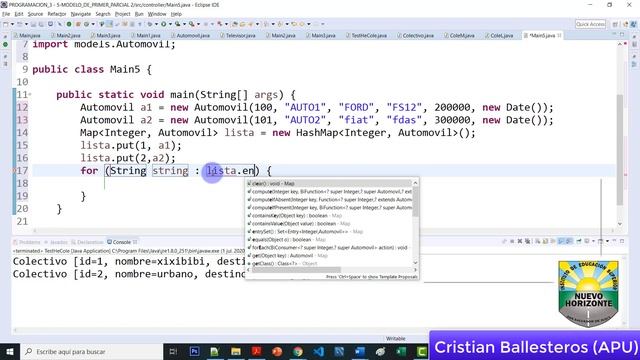Select equals(Object o) proposal

(x=329, y=240)
